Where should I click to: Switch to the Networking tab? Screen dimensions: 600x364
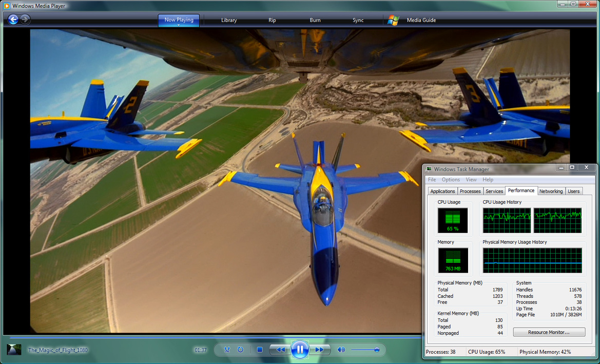pyautogui.click(x=551, y=191)
